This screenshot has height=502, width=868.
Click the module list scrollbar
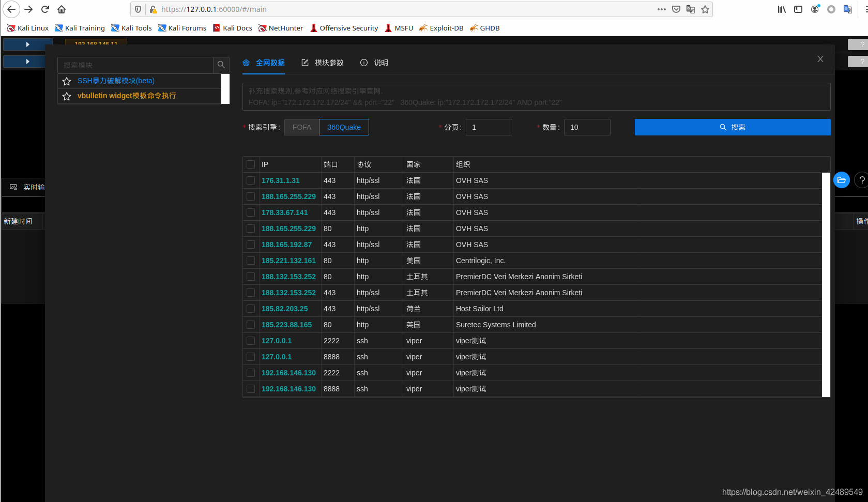click(x=225, y=89)
